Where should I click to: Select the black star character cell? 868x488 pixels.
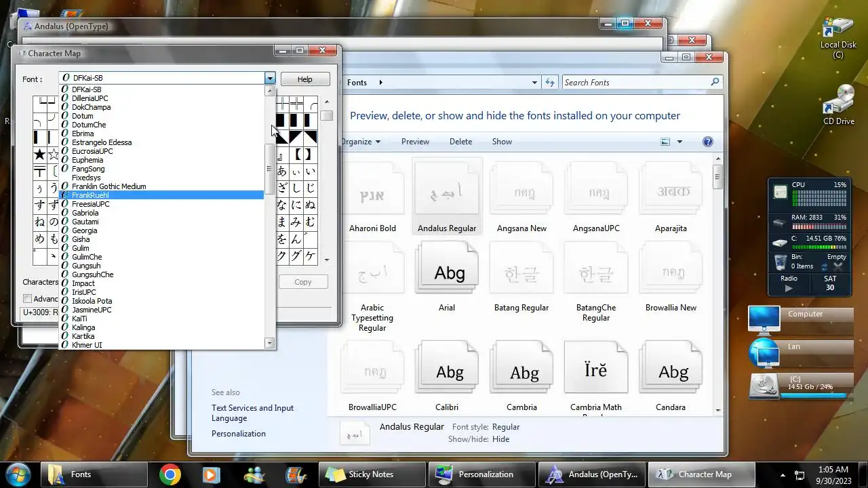(40, 155)
